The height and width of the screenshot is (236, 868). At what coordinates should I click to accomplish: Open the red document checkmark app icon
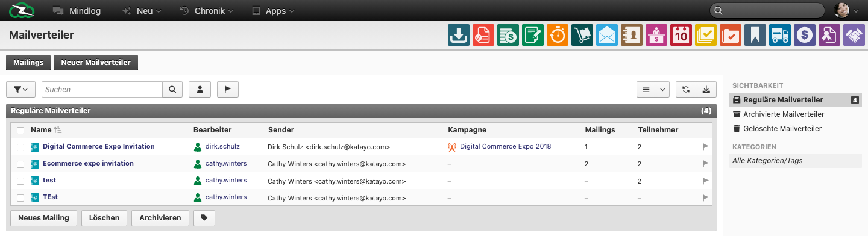(x=483, y=35)
